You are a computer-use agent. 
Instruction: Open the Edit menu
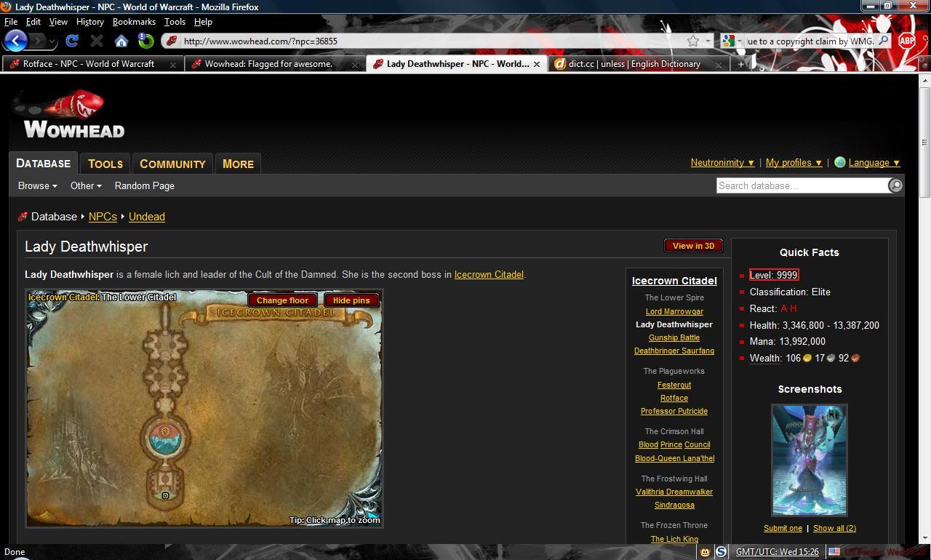point(33,22)
